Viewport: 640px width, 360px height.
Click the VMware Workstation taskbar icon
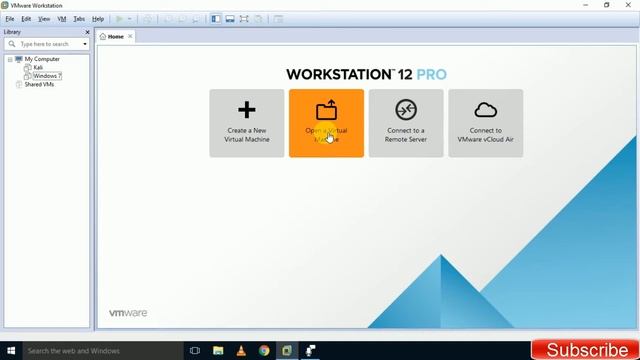[x=287, y=351]
